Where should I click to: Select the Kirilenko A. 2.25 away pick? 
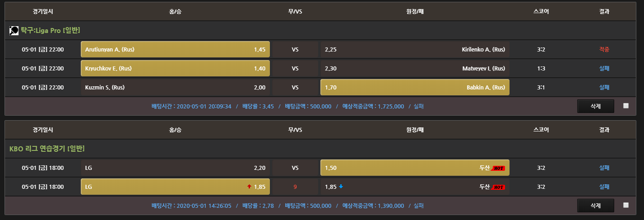(415, 49)
